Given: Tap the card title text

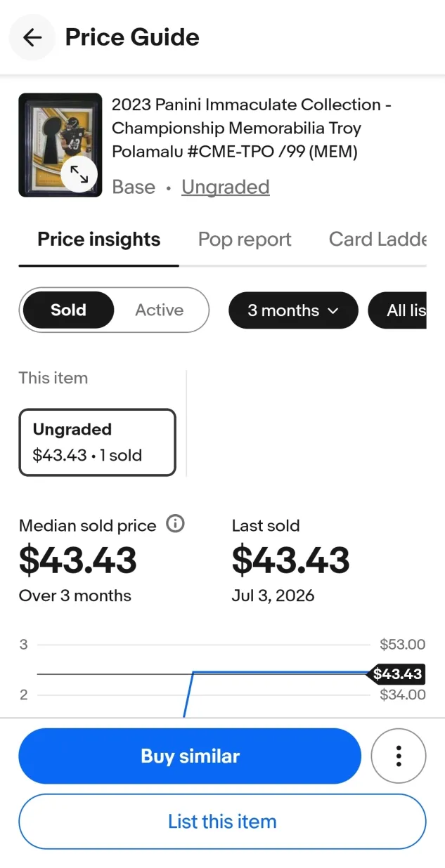Looking at the screenshot, I should [252, 129].
